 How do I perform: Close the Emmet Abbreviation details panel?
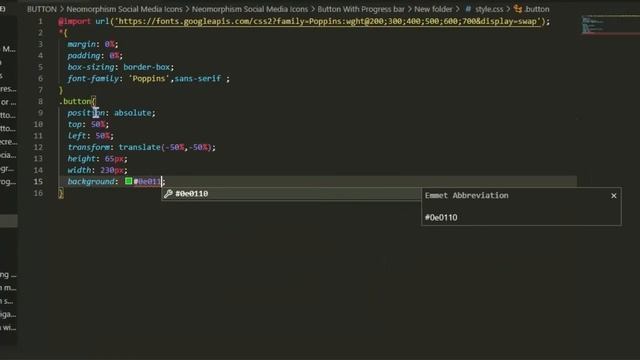(613, 196)
